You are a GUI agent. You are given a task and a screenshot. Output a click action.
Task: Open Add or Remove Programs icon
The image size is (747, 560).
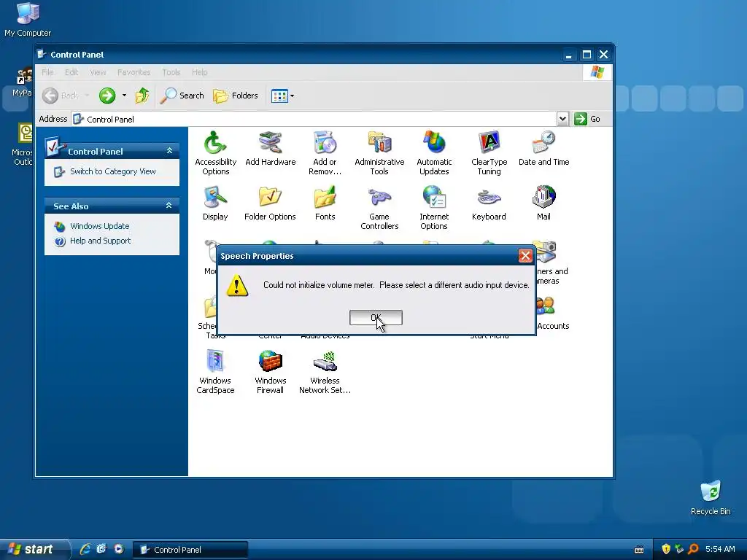(325, 153)
